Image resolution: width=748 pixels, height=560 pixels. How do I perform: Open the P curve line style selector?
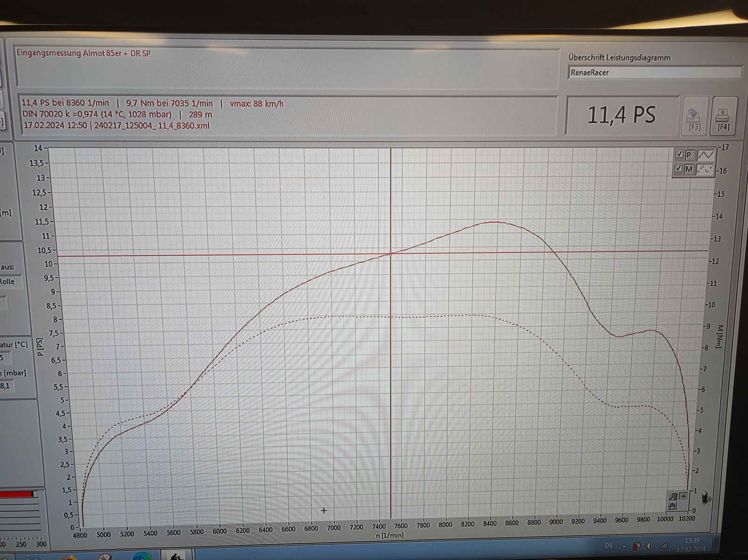pos(705,154)
